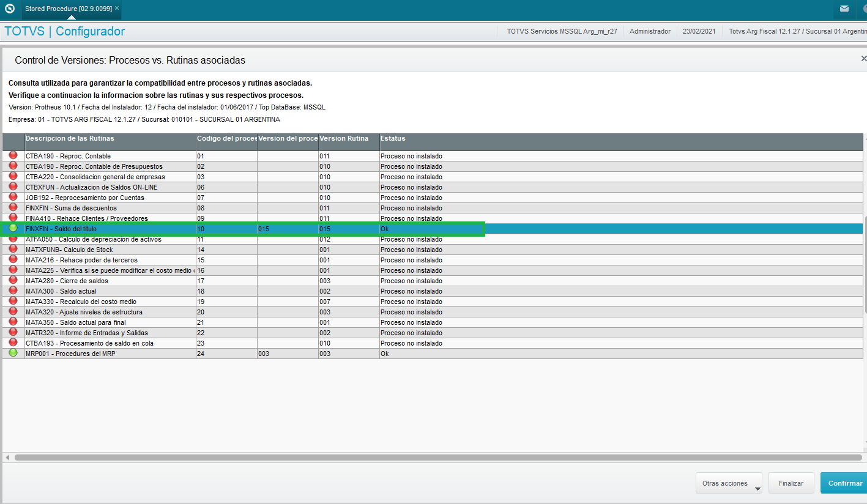Select the row text MATA330 - Recalculo del costo medio

tap(81, 302)
